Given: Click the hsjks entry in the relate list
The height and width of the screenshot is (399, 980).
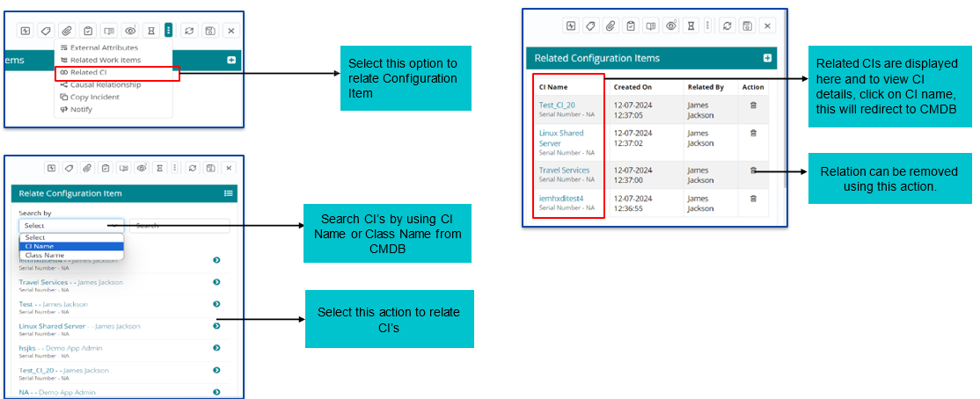Looking at the screenshot, I should (61, 348).
